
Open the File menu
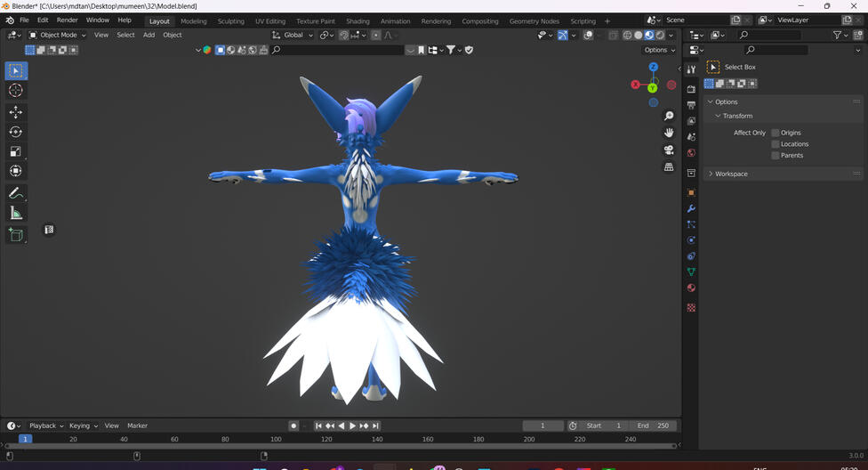[24, 20]
